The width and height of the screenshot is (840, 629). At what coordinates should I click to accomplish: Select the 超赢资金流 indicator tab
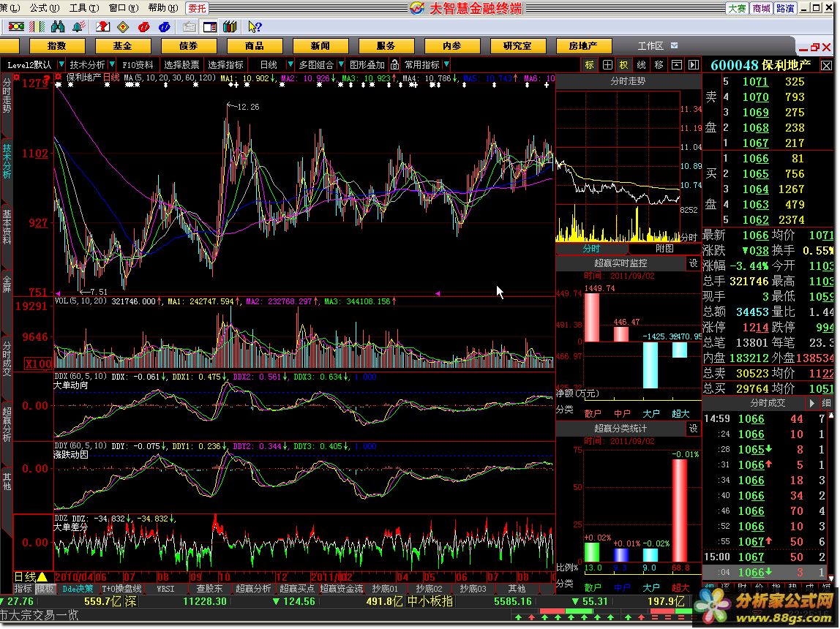[x=341, y=588]
